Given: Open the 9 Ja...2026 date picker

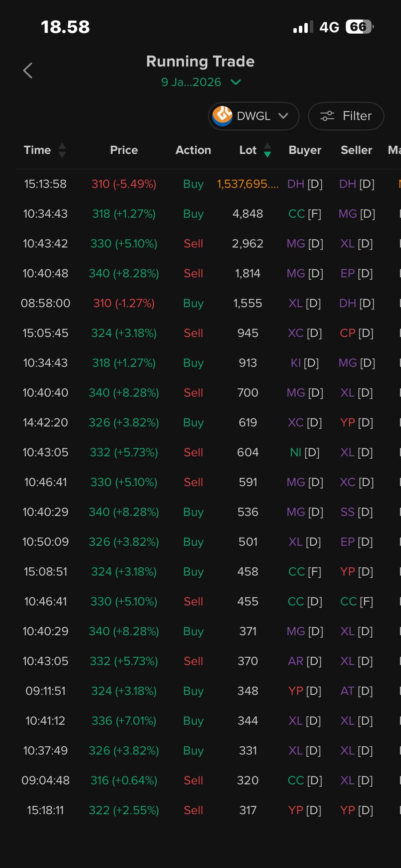Looking at the screenshot, I should pyautogui.click(x=191, y=82).
